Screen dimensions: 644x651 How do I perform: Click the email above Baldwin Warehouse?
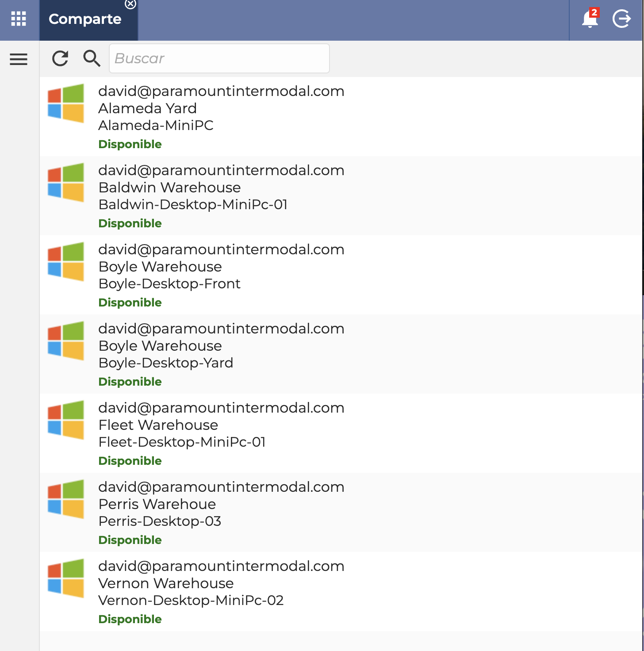(x=221, y=170)
